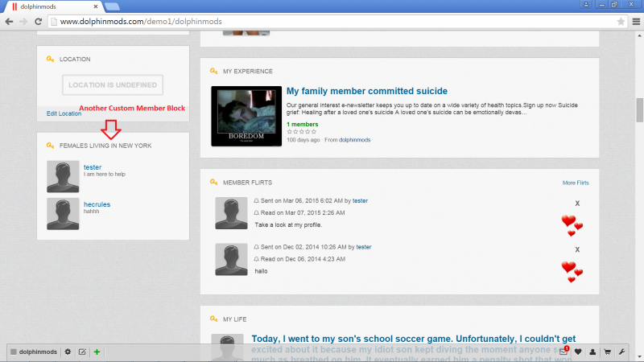This screenshot has width=644, height=362.
Task: Open mail icon with notification badge
Action: pyautogui.click(x=563, y=352)
